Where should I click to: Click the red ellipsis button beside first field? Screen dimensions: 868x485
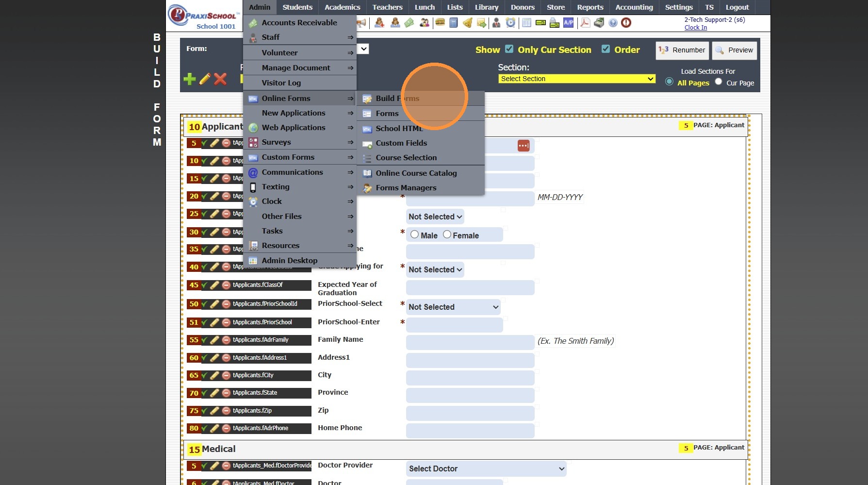[524, 146]
